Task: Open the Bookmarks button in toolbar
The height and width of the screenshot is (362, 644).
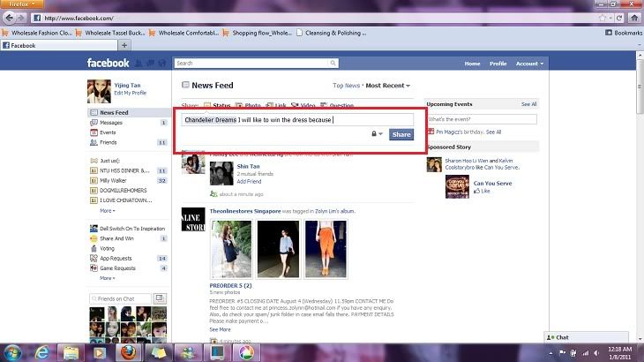Action: [x=624, y=33]
